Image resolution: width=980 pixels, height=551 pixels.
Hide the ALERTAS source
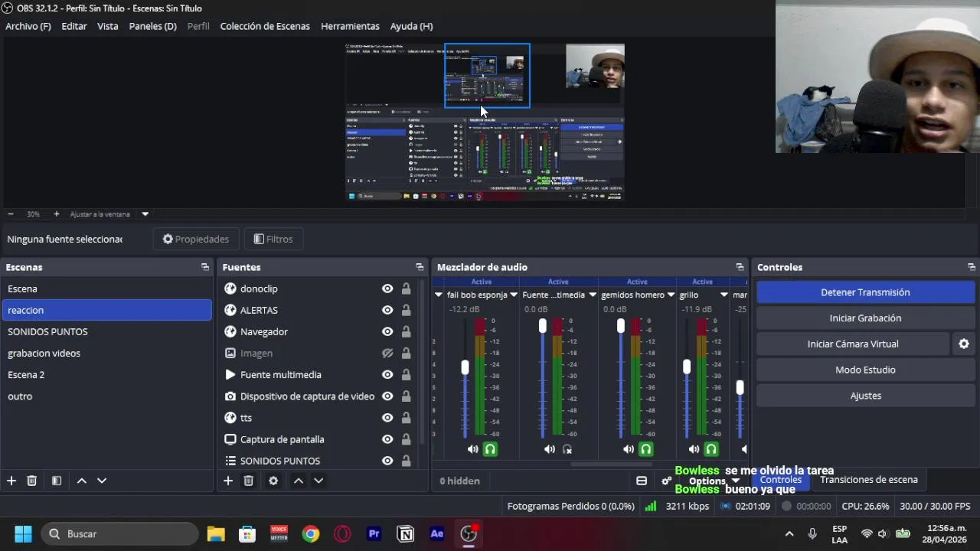(387, 310)
